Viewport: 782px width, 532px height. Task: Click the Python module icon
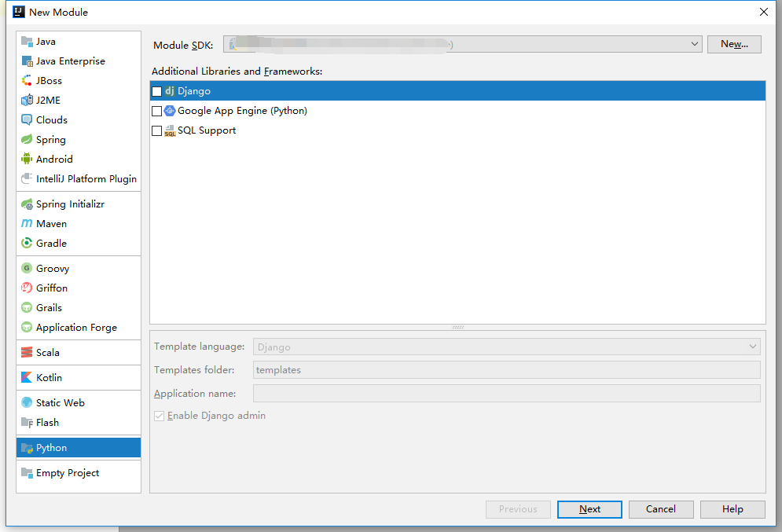[27, 448]
